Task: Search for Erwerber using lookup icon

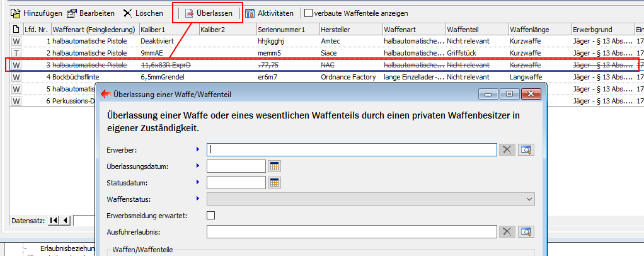Action: (526, 149)
